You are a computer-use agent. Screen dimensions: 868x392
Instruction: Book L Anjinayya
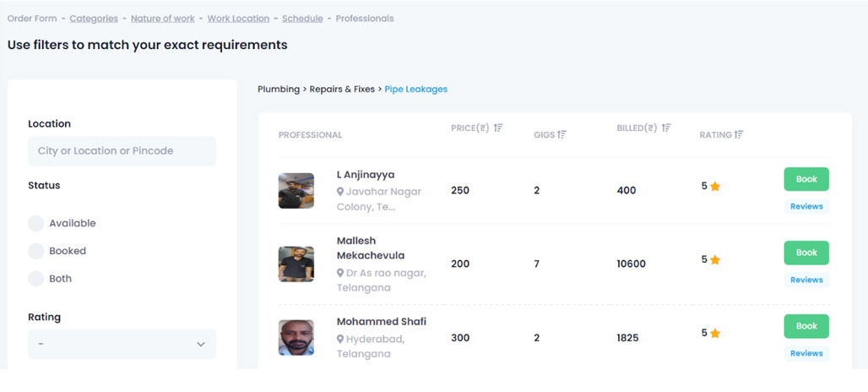(806, 179)
